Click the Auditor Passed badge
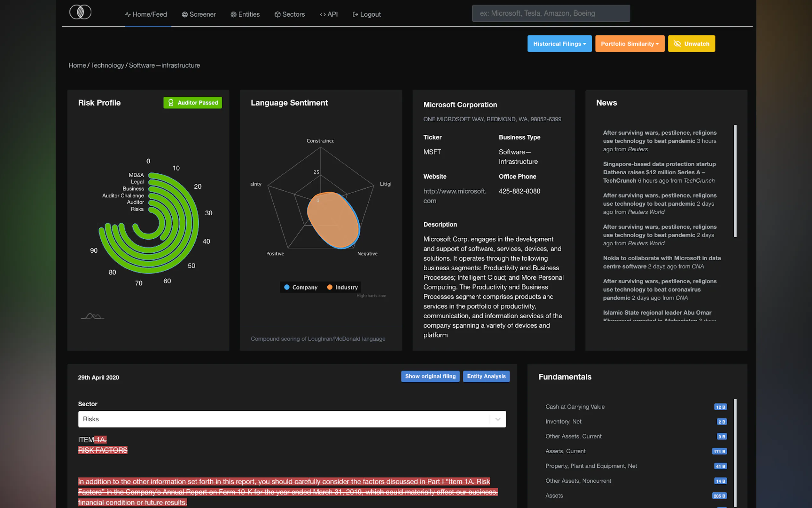812x508 pixels. click(193, 102)
